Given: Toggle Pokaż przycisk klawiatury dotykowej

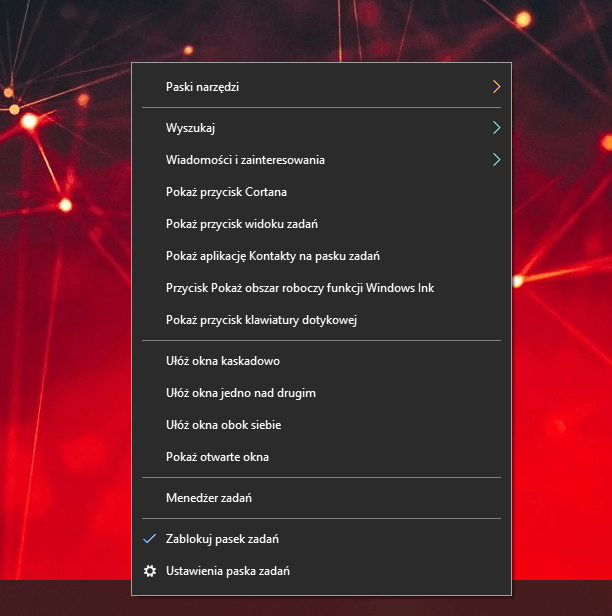Looking at the screenshot, I should (321, 320).
